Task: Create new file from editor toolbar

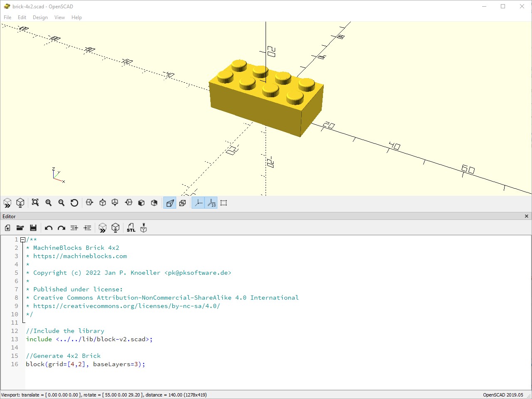Action: pos(7,228)
